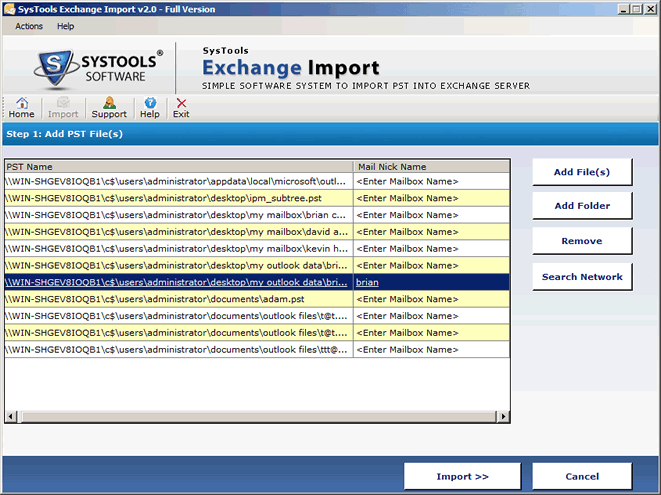Click the red X Exit toolbar icon
This screenshot has height=495, width=661.
[181, 108]
